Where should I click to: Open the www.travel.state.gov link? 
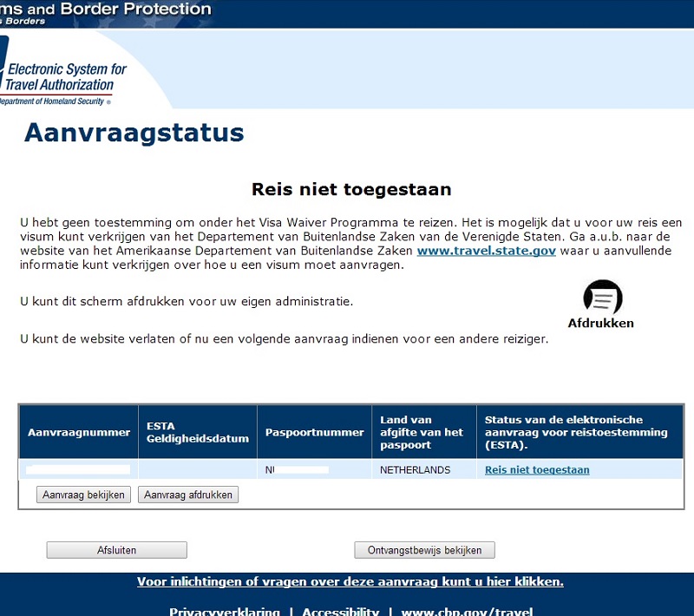[x=486, y=251]
